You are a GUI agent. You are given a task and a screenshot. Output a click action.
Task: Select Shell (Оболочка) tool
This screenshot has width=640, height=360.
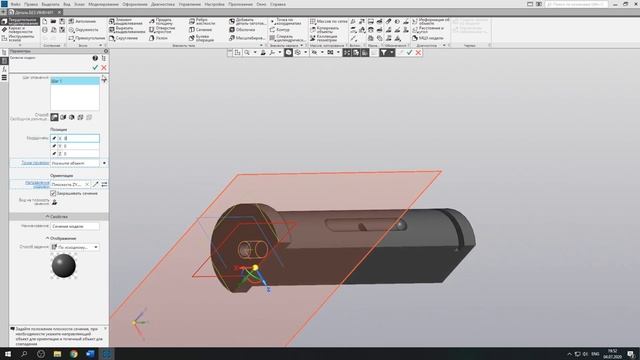click(x=242, y=29)
